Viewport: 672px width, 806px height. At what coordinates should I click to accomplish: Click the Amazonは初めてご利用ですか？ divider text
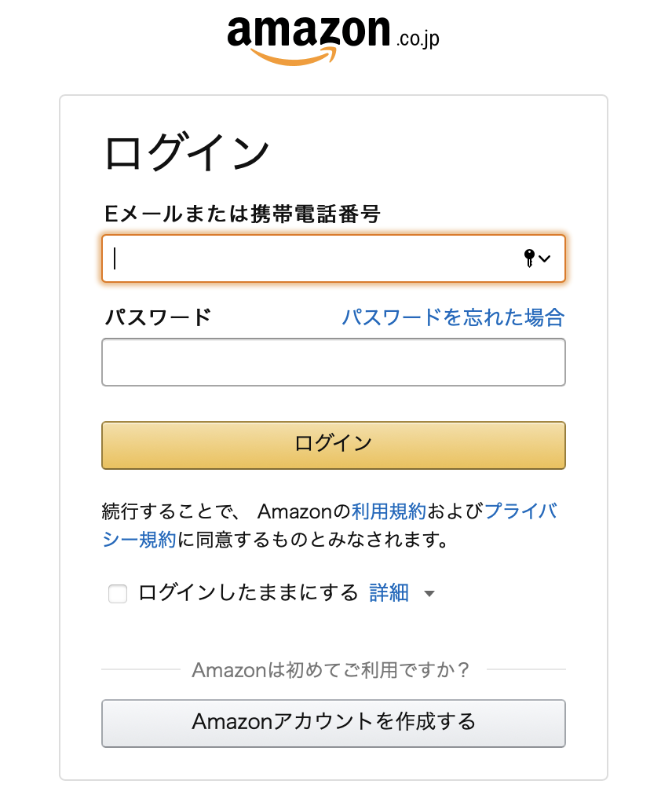(331, 670)
